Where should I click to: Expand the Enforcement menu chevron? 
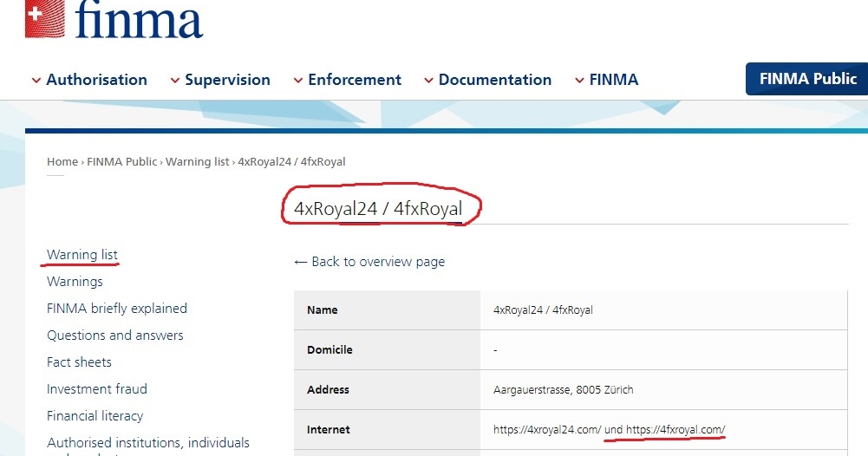(297, 81)
